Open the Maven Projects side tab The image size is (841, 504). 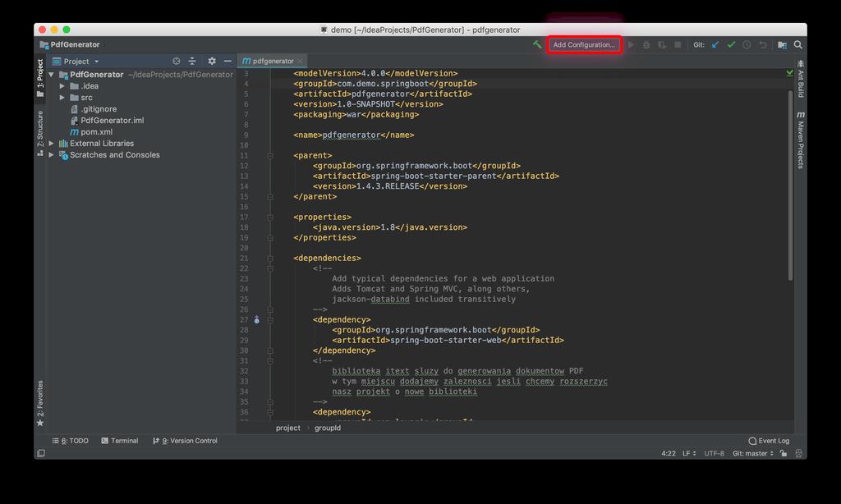[x=800, y=140]
